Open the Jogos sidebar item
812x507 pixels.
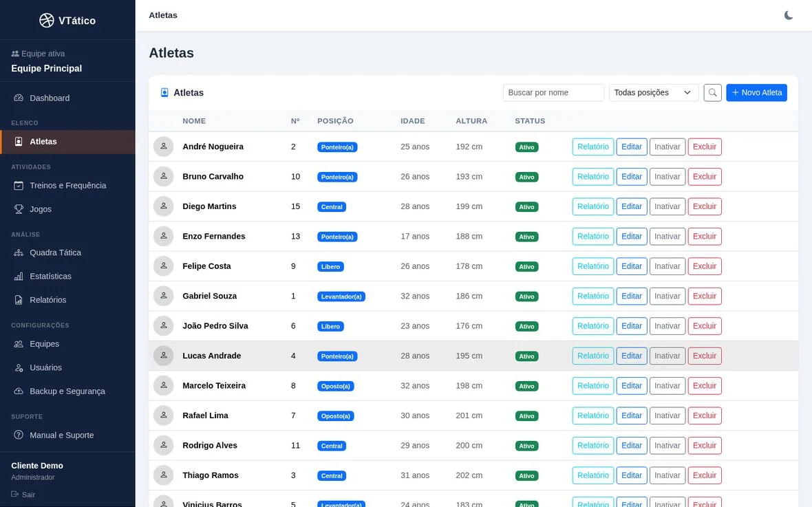click(x=68, y=209)
